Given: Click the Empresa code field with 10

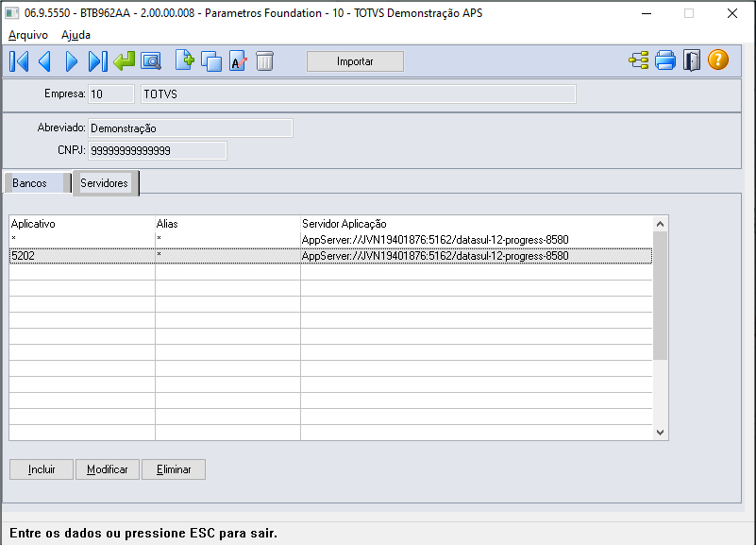Looking at the screenshot, I should [111, 94].
